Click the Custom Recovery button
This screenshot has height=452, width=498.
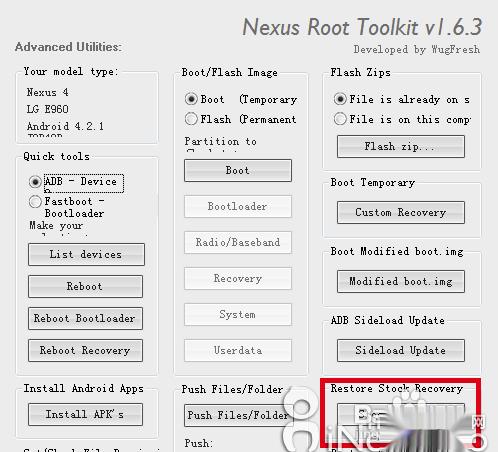401,212
